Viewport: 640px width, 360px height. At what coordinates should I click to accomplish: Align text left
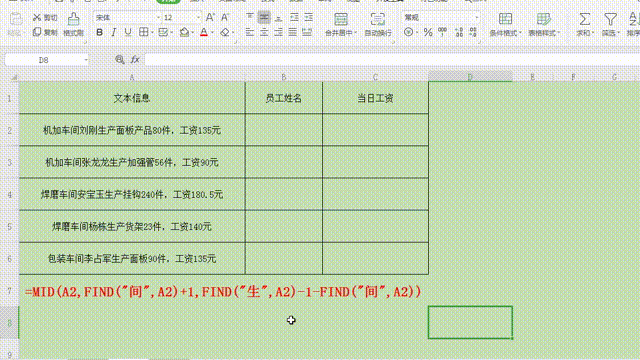[250, 32]
